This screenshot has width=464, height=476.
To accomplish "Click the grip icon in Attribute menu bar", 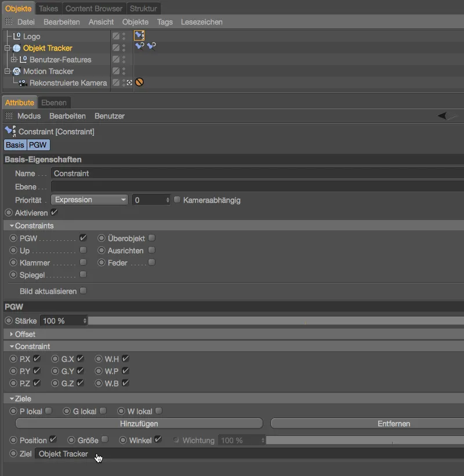I will point(9,116).
